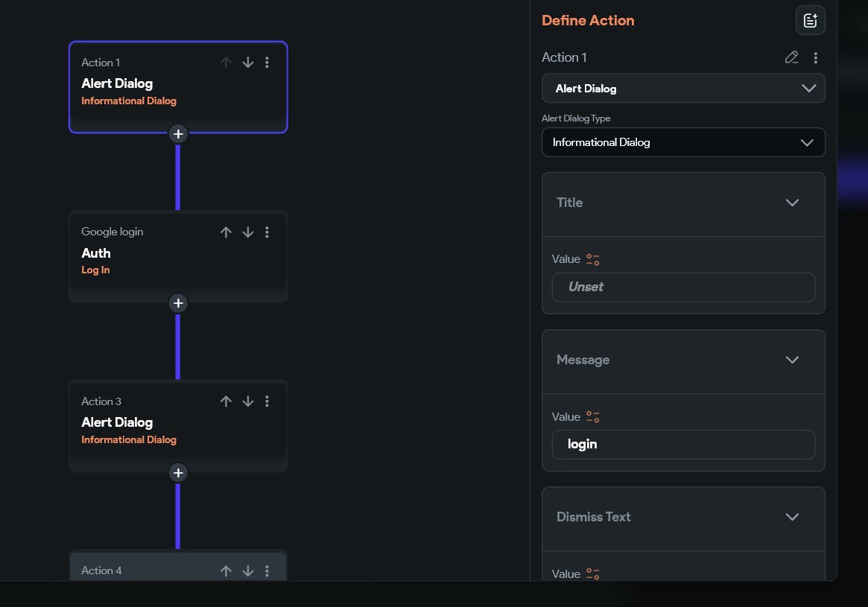The width and height of the screenshot is (868, 607).
Task: Collapse the Message section
Action: tap(792, 360)
